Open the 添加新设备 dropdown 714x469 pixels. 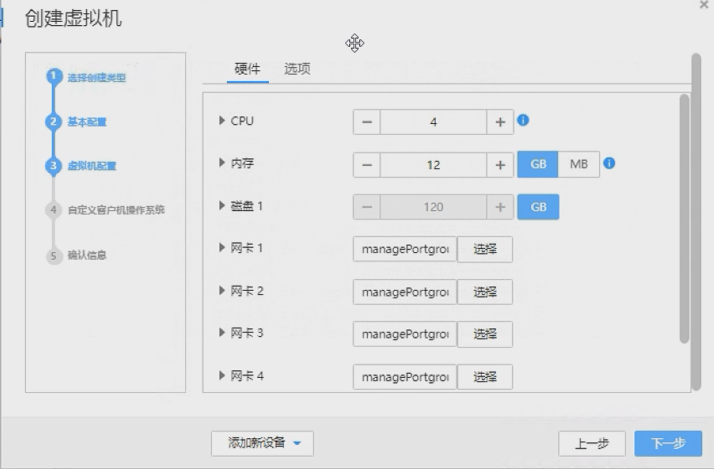point(263,443)
